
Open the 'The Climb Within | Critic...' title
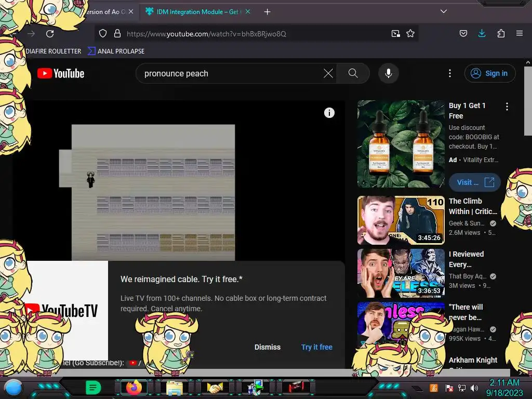[473, 206]
